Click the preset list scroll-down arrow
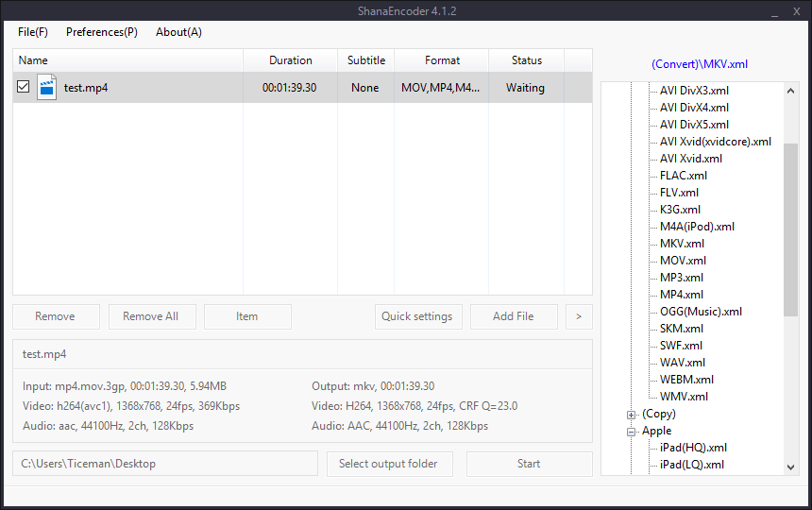Image resolution: width=812 pixels, height=510 pixels. click(791, 467)
